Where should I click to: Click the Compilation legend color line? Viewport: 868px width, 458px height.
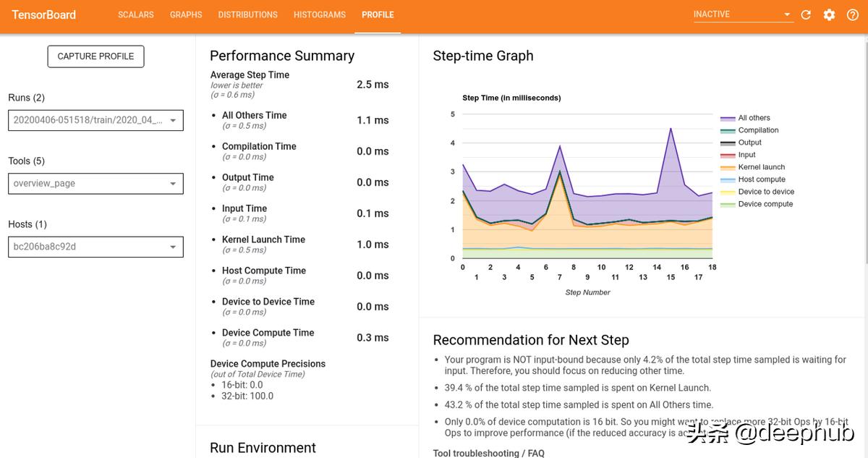728,130
